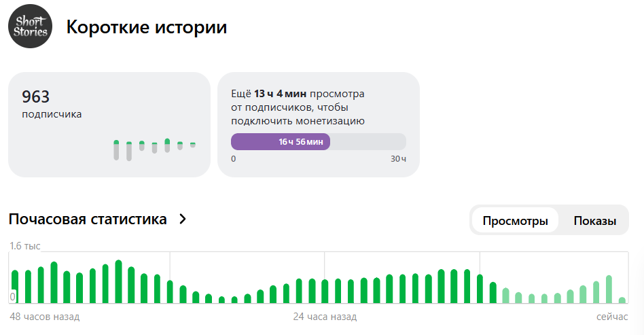The height and width of the screenshot is (335, 644).
Task: Switch to the Просмотры tab
Action: 515,221
